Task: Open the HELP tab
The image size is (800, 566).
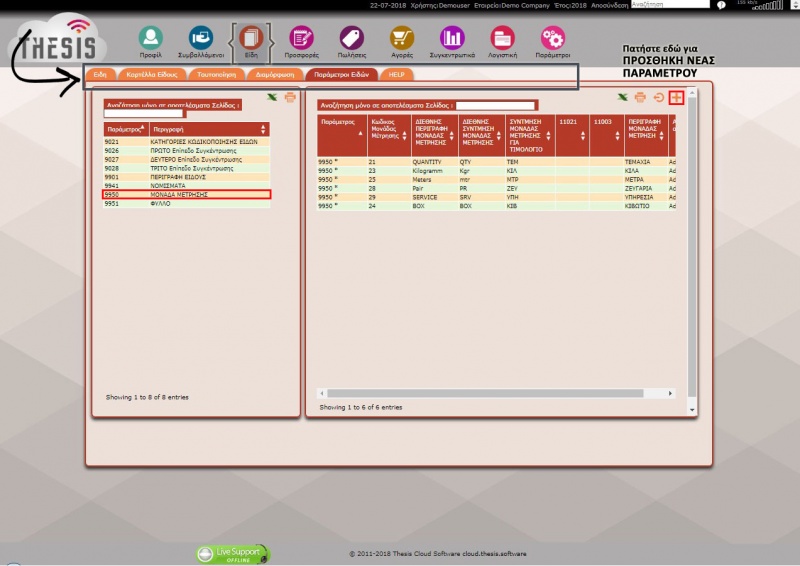Action: tap(397, 75)
